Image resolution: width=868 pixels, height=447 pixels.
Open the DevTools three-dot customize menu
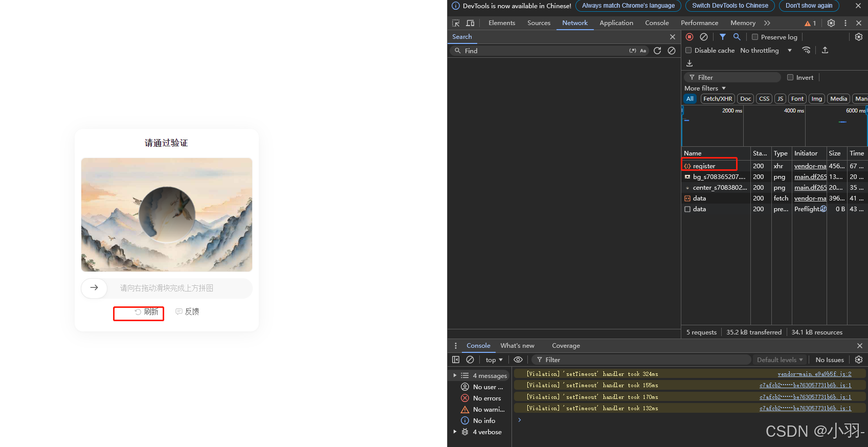pos(845,23)
